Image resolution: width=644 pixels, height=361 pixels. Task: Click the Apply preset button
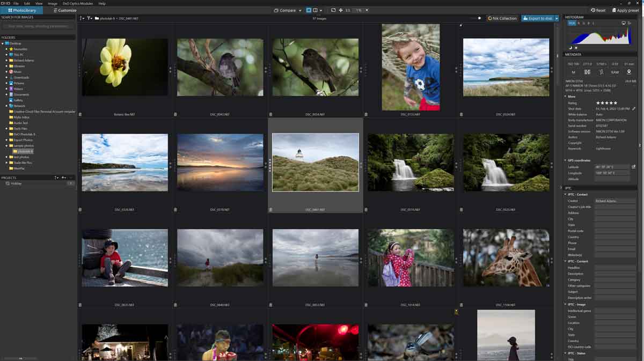click(x=626, y=10)
